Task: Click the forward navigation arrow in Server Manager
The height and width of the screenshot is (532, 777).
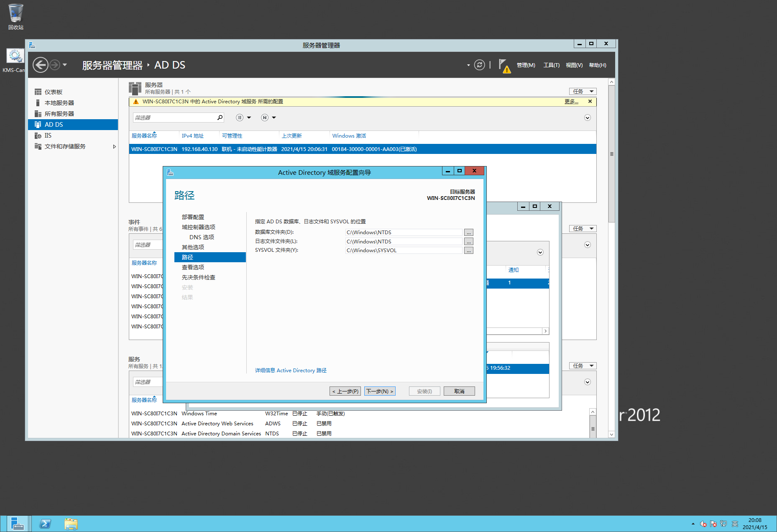Action: 54,65
